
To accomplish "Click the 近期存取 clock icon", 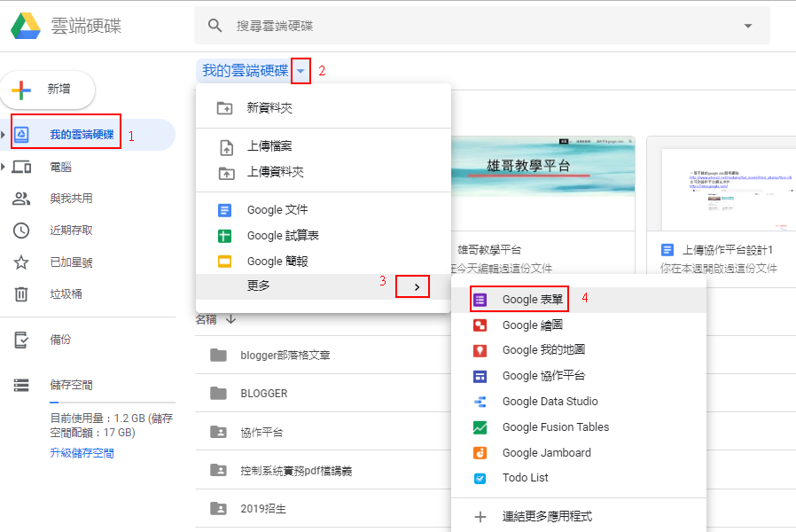I will (21, 231).
